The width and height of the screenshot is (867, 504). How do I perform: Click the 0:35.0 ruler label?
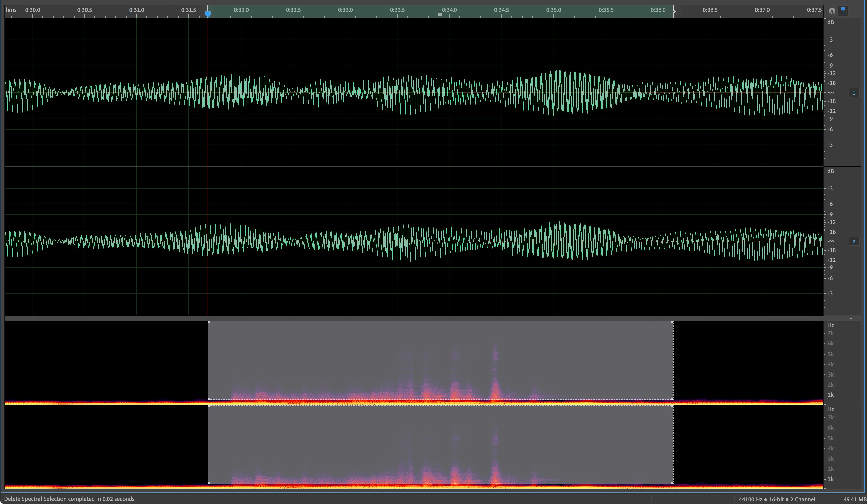coord(554,10)
